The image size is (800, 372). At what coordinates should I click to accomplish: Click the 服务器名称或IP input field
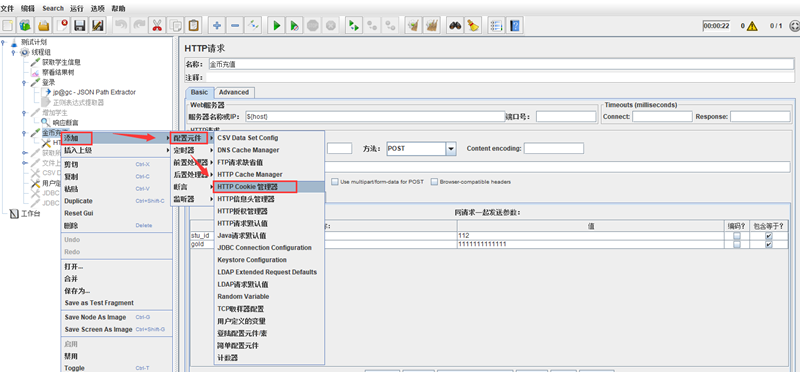tap(375, 117)
